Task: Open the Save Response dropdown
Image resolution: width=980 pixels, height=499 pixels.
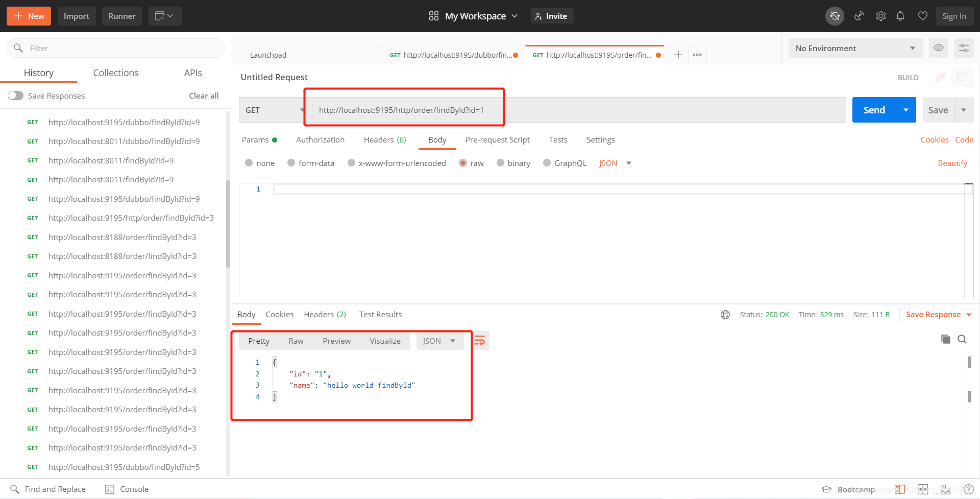Action: (939, 315)
